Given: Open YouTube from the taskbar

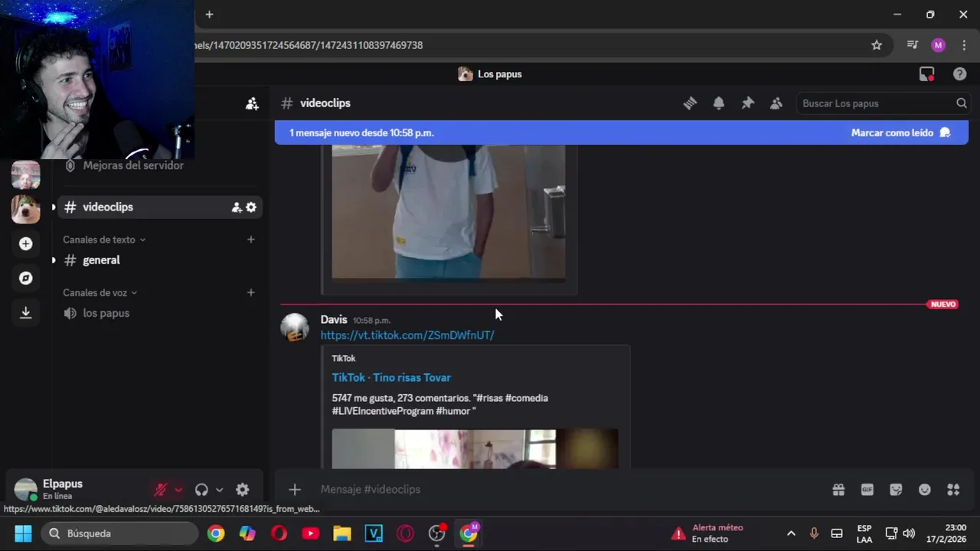Looking at the screenshot, I should tap(310, 533).
